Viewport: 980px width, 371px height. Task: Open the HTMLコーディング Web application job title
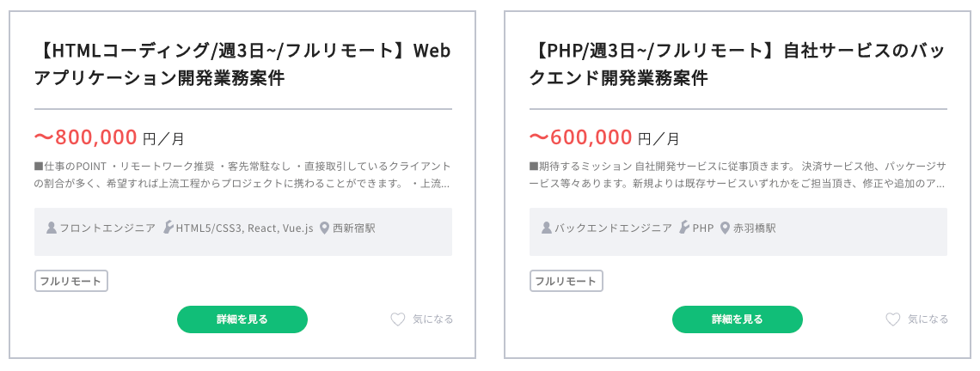click(x=242, y=65)
